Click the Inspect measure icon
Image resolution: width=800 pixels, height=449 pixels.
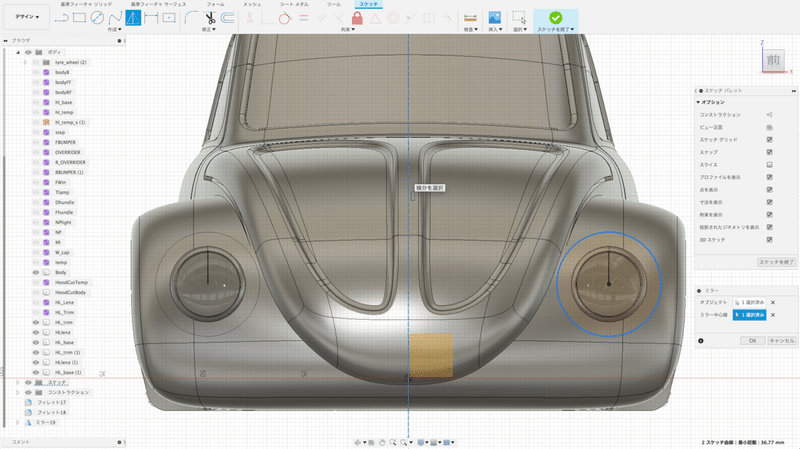click(x=470, y=18)
